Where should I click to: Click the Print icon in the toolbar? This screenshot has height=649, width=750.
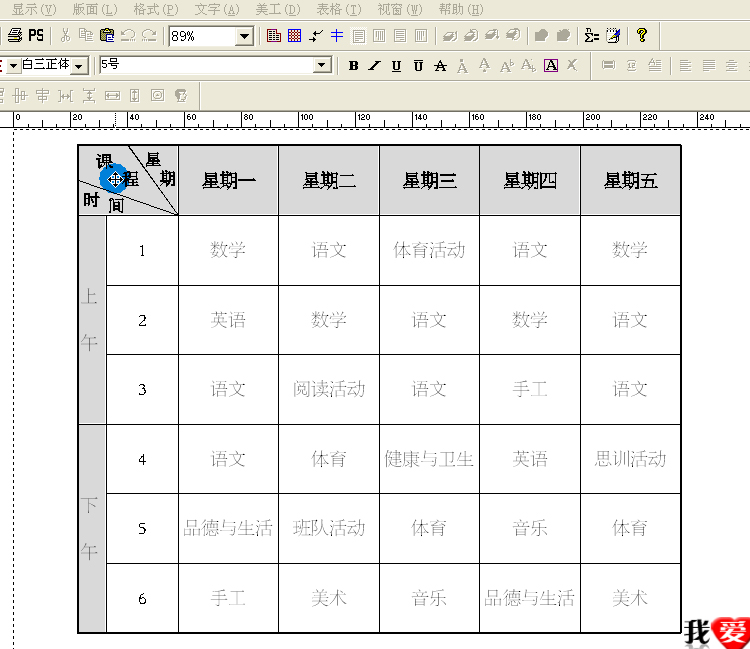(14, 35)
